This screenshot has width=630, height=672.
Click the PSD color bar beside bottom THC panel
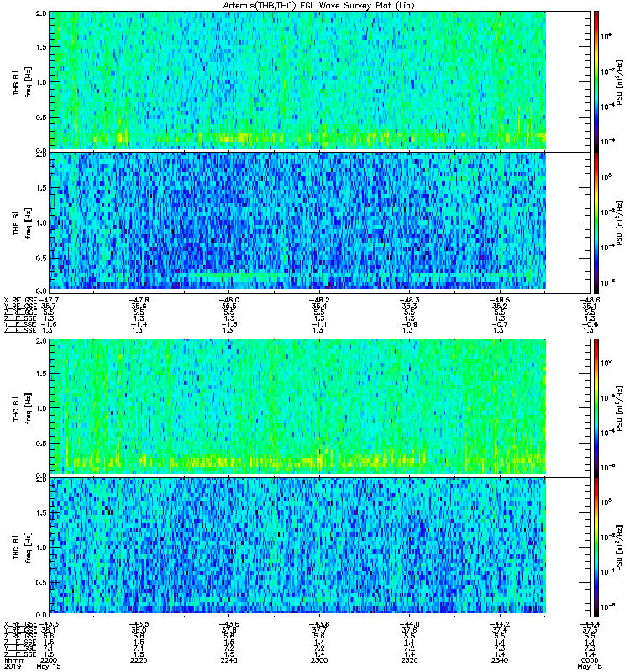click(596, 548)
